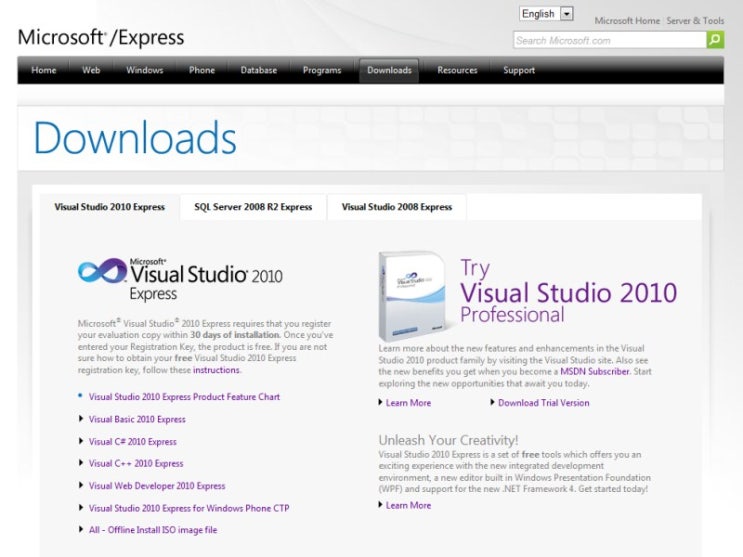Image resolution: width=743 pixels, height=557 pixels.
Task: Open the Home navigation item
Action: (x=44, y=70)
